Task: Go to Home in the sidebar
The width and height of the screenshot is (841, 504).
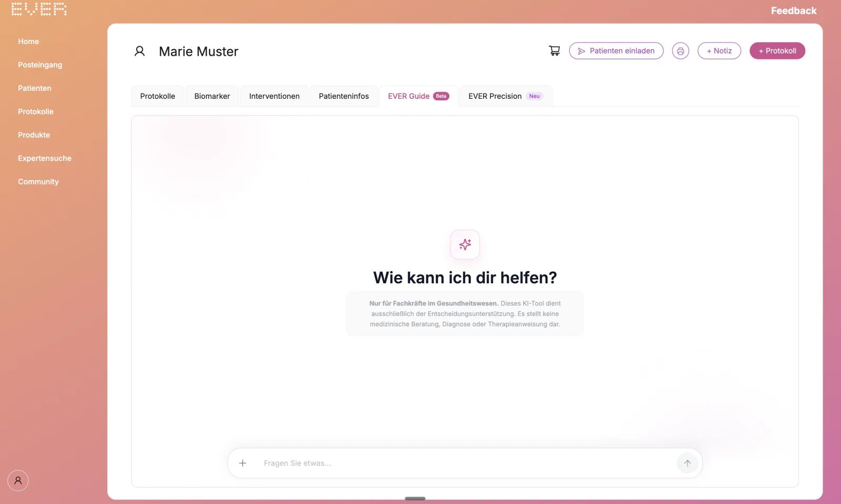Action: pos(28,42)
